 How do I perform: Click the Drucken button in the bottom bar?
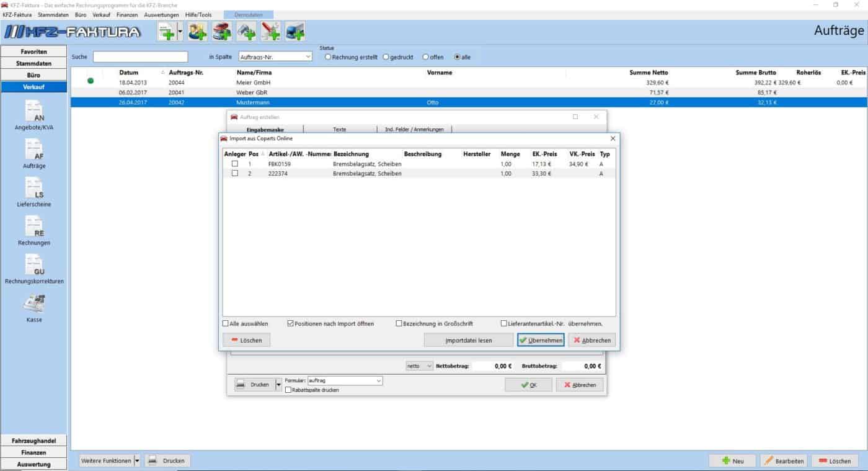167,461
